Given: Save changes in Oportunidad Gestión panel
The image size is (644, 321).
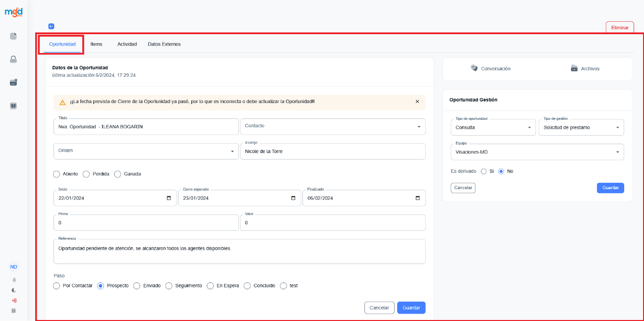Looking at the screenshot, I should (610, 188).
